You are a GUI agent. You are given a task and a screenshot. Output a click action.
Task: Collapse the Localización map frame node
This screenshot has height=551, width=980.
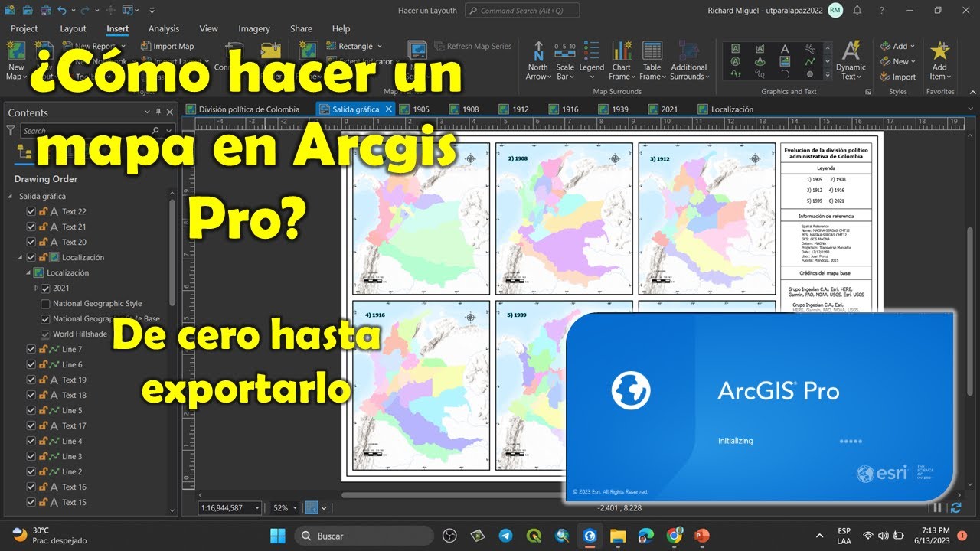21,257
